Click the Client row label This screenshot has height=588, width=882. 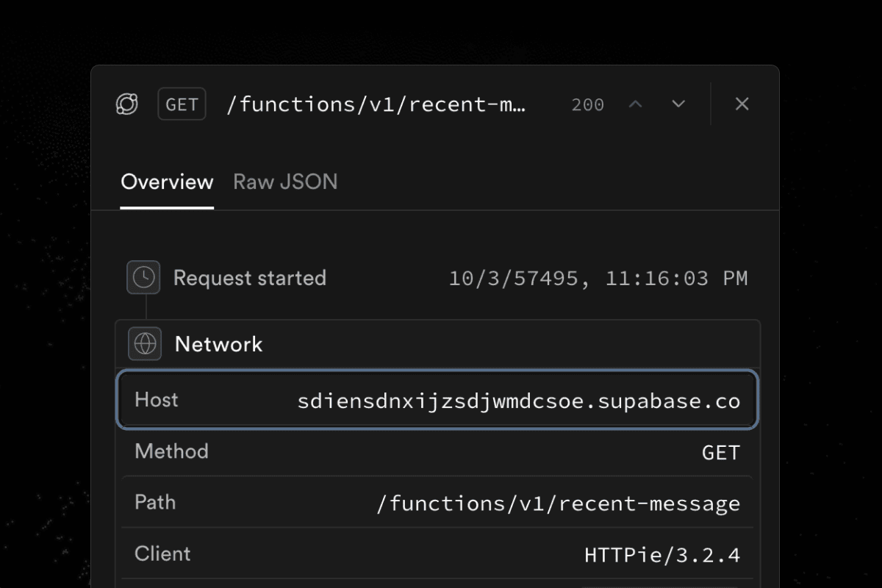click(x=162, y=553)
